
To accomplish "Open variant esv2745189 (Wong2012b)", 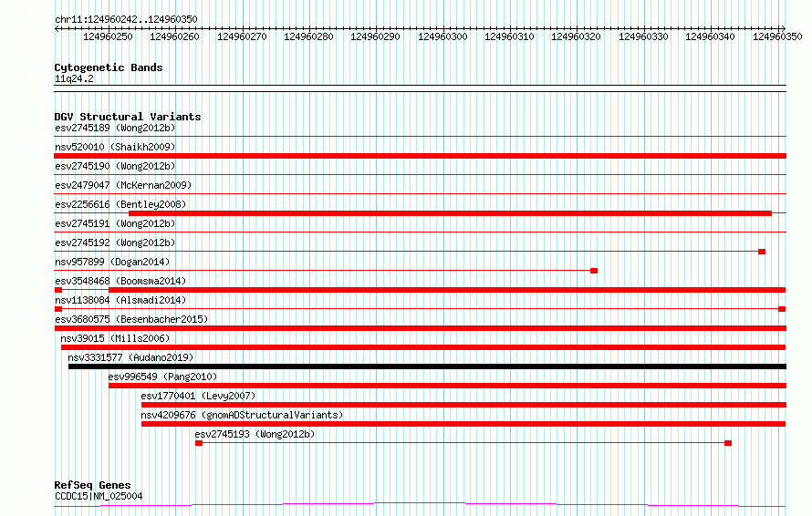I will (115, 128).
